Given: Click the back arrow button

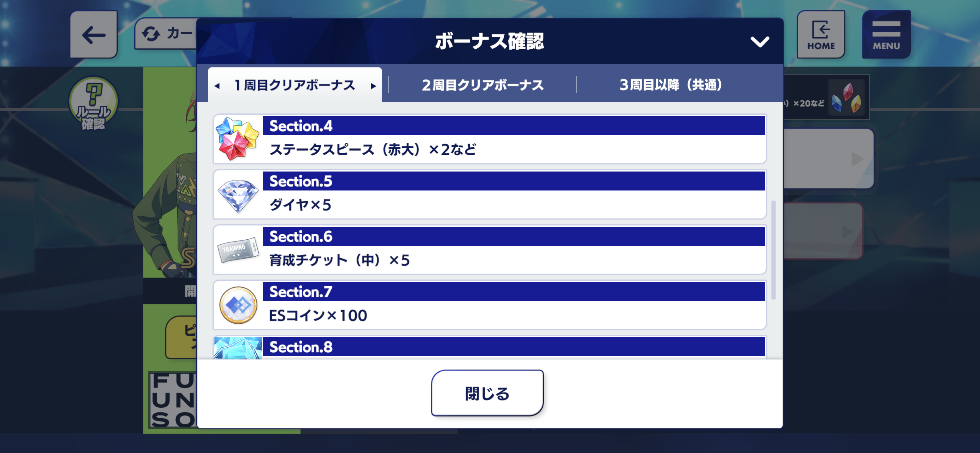Looking at the screenshot, I should (x=94, y=35).
